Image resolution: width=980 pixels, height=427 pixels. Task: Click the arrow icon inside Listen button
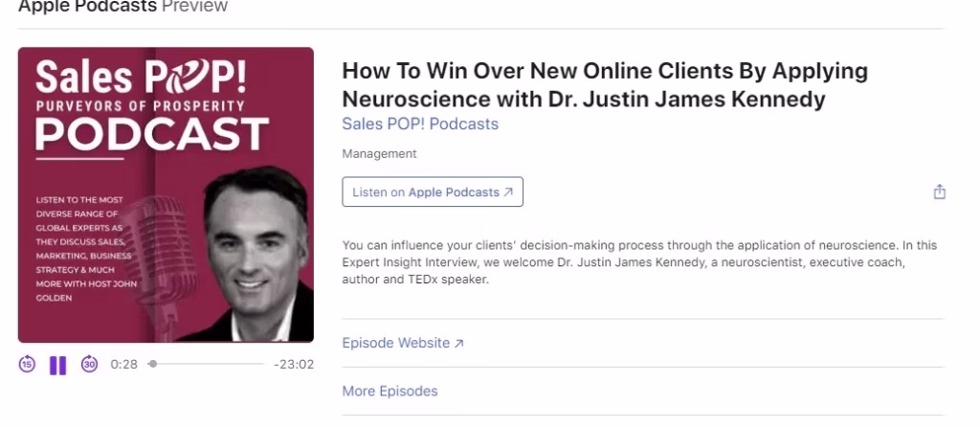pos(508,191)
